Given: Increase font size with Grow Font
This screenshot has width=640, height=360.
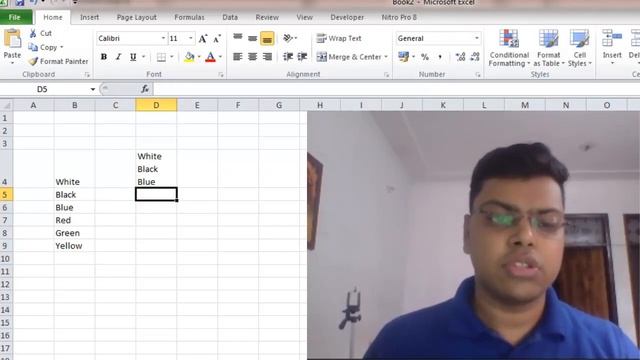Looking at the screenshot, I should coord(203,39).
